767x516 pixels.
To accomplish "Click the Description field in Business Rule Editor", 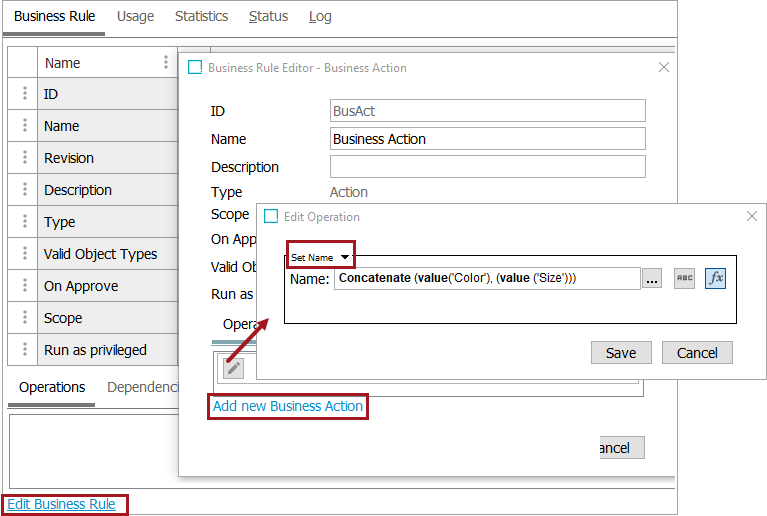I will click(x=487, y=167).
